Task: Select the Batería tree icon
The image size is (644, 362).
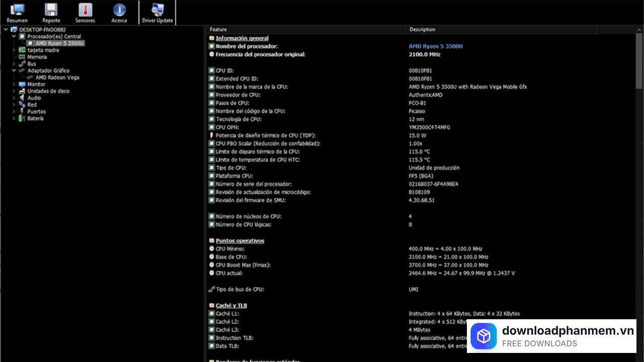Action: click(22, 119)
